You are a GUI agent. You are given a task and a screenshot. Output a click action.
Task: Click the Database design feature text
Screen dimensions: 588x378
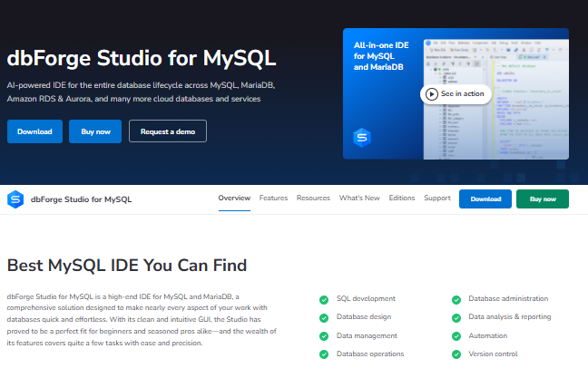(x=364, y=317)
